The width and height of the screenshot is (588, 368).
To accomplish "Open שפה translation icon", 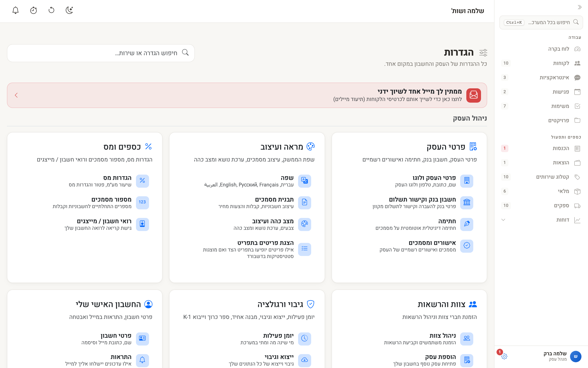I will 304,181.
